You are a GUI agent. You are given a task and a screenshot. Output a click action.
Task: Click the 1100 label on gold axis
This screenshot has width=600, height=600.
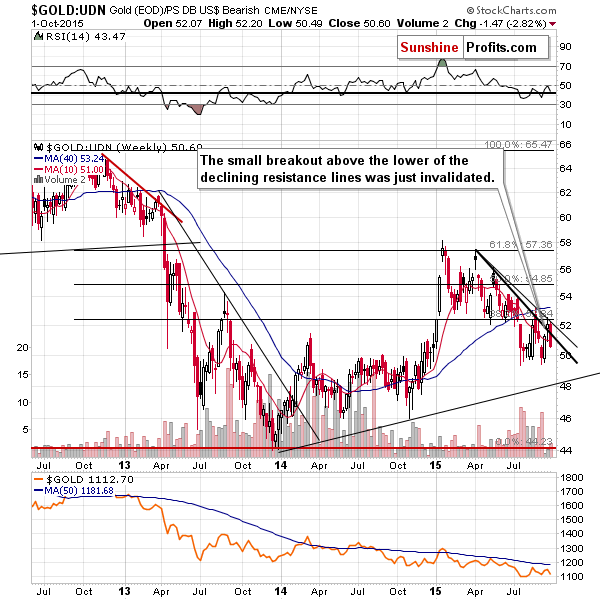[571, 576]
